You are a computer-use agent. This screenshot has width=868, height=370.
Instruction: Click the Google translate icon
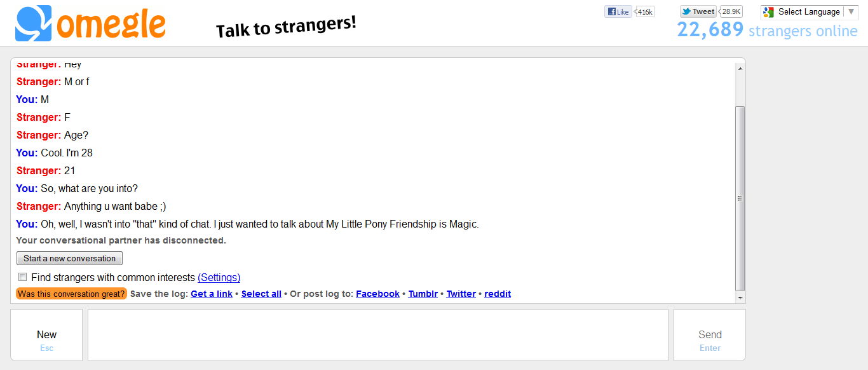(x=769, y=12)
